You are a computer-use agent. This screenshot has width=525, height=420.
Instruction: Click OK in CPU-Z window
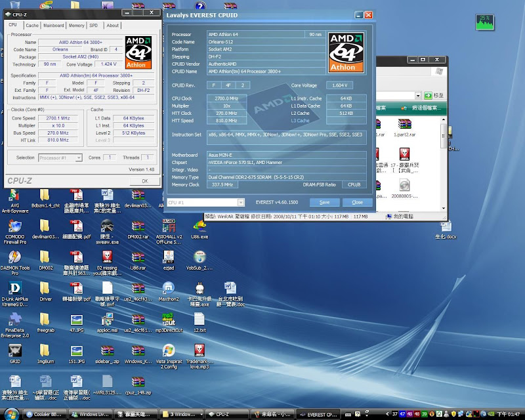point(144,181)
